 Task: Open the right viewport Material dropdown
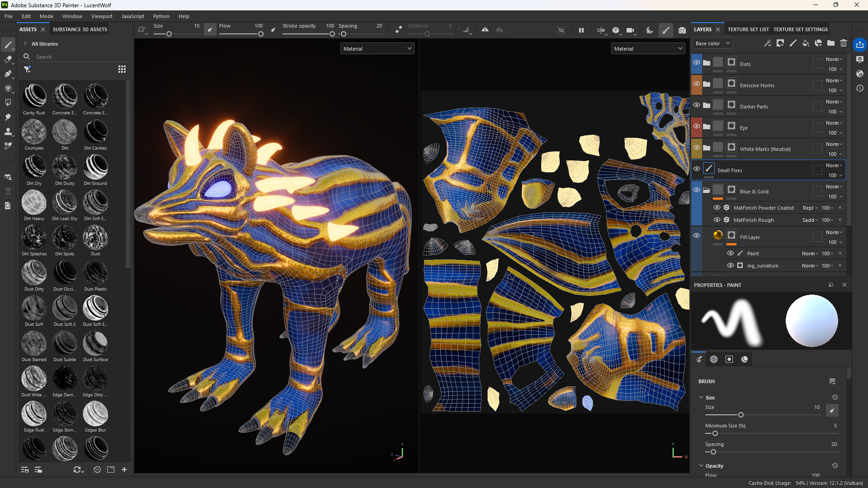point(648,49)
